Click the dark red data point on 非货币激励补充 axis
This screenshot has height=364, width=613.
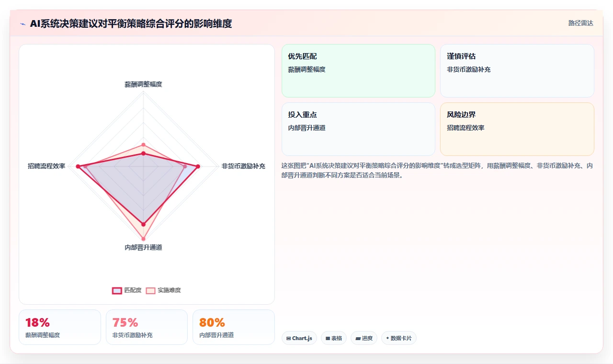point(198,166)
